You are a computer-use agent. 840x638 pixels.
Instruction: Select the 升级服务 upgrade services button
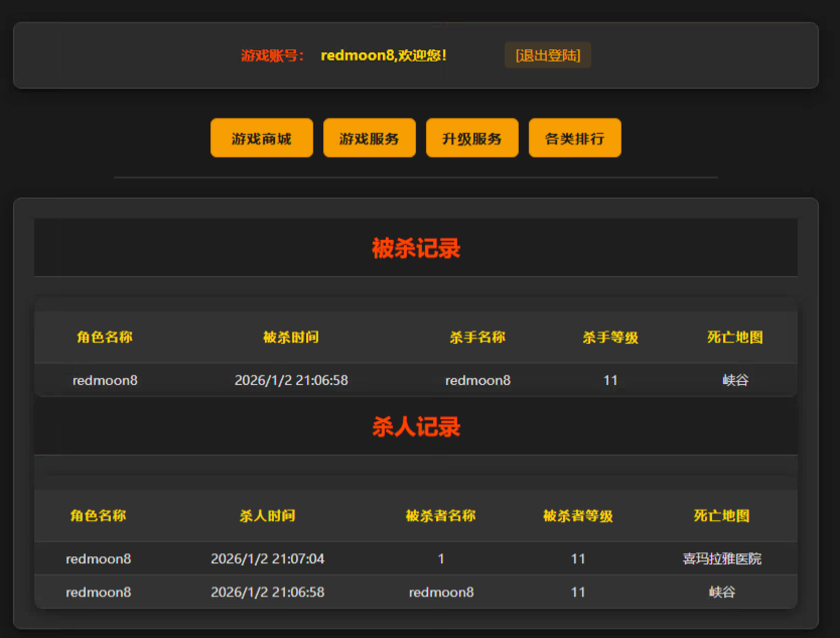point(472,138)
